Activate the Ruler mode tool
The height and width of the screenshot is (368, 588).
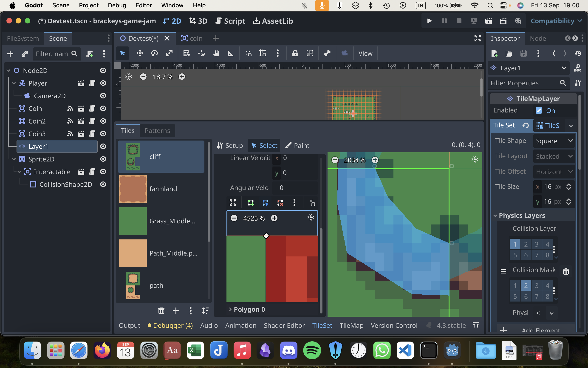point(230,53)
